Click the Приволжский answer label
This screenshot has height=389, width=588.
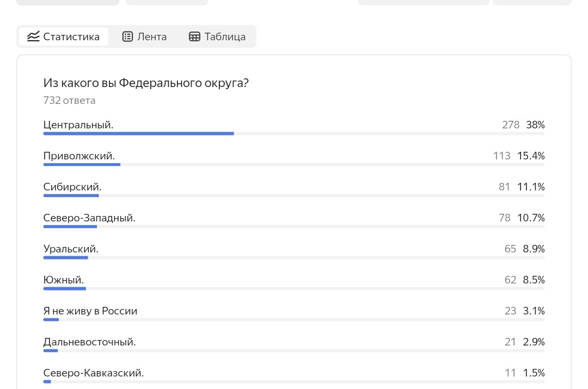pyautogui.click(x=79, y=156)
